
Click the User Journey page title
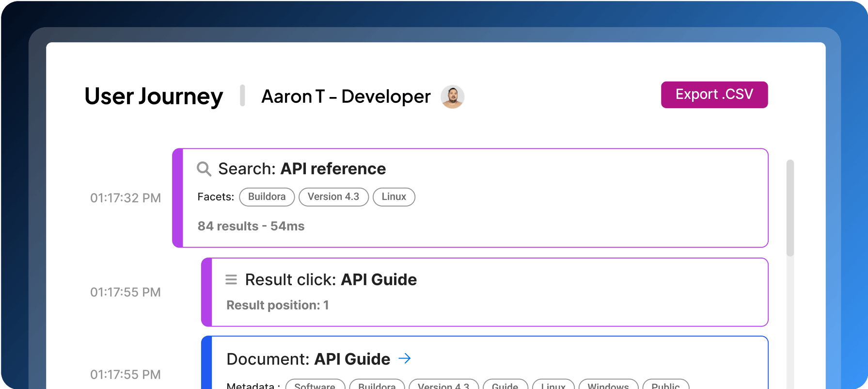click(154, 97)
